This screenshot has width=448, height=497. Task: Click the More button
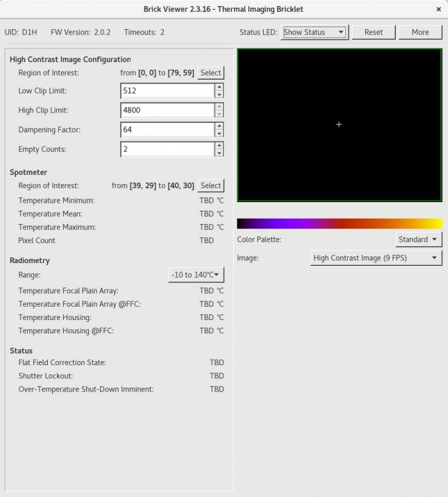pos(420,32)
